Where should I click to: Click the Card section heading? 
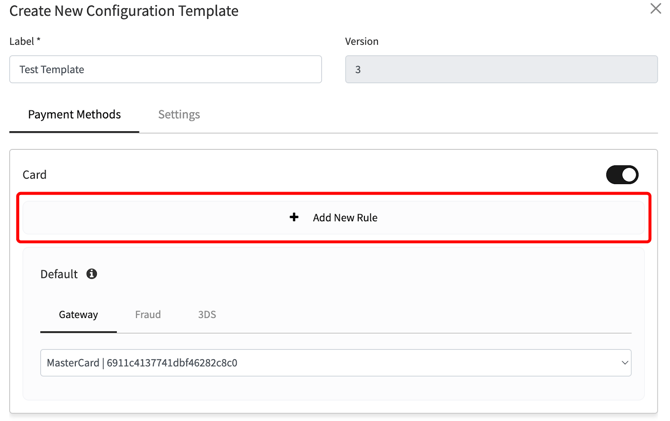(35, 174)
